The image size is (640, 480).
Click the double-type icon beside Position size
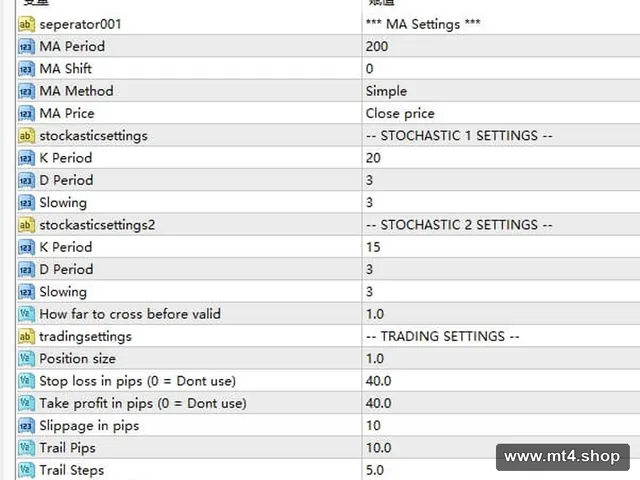26,359
